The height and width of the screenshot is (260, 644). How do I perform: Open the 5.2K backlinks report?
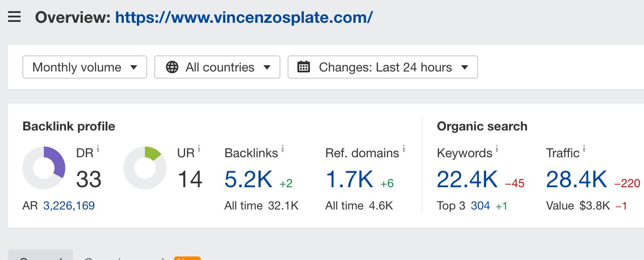pyautogui.click(x=248, y=180)
